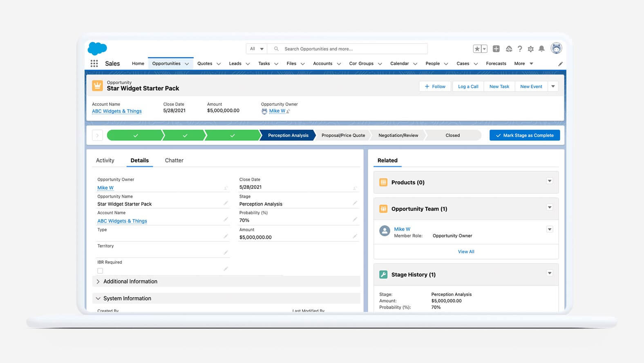Click the Opportunity crown record icon
The width and height of the screenshot is (644, 363).
point(97,85)
